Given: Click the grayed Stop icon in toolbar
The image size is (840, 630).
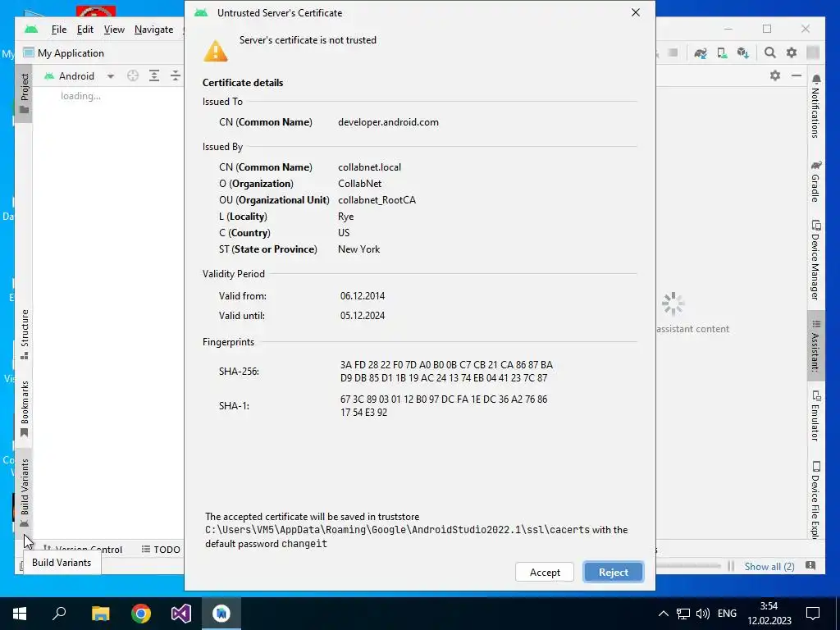Looking at the screenshot, I should pos(673,52).
